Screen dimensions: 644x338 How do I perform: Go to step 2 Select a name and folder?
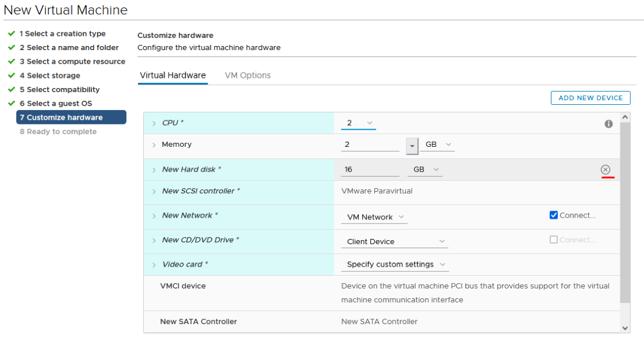[x=69, y=48]
